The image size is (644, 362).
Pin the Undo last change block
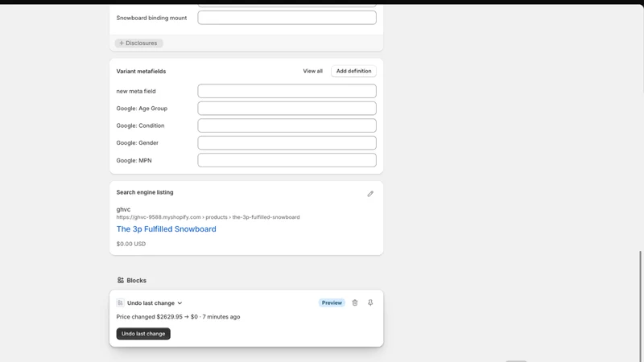(x=370, y=302)
